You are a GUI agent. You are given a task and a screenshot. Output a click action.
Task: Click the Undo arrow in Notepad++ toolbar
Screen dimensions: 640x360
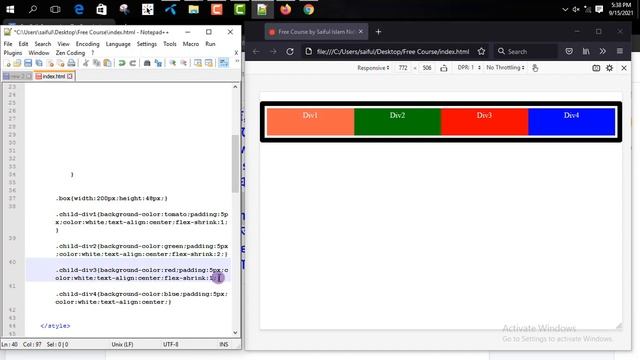pos(122,63)
